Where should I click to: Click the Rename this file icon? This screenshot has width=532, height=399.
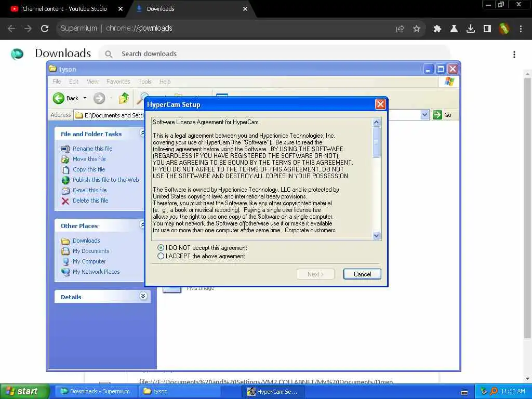click(65, 149)
